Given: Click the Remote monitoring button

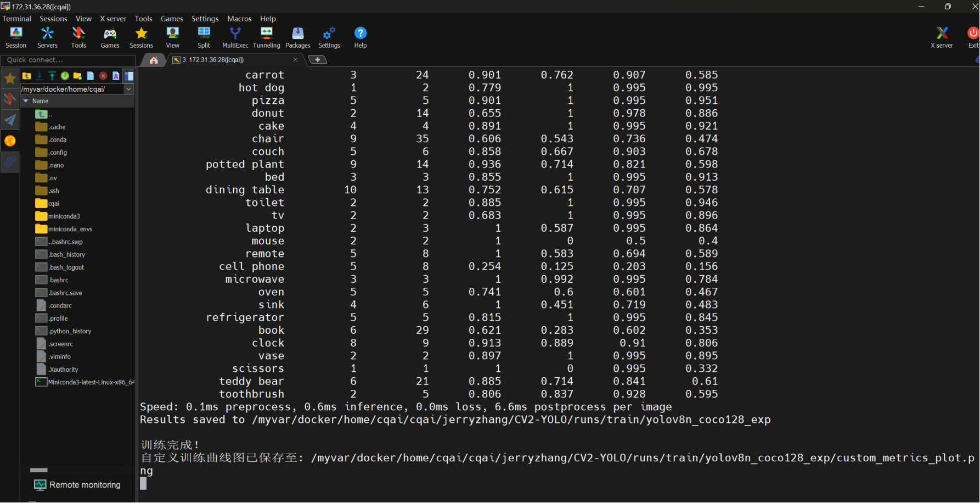Looking at the screenshot, I should tap(77, 485).
